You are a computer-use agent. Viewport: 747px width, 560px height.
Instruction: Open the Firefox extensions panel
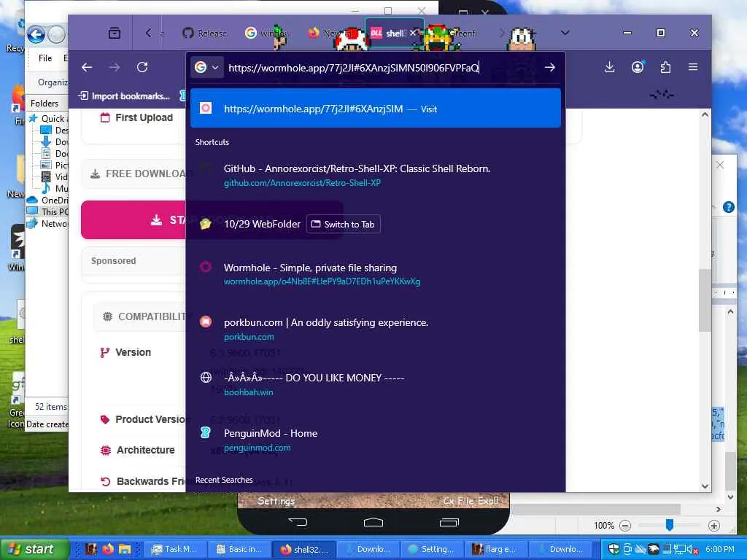coord(665,68)
